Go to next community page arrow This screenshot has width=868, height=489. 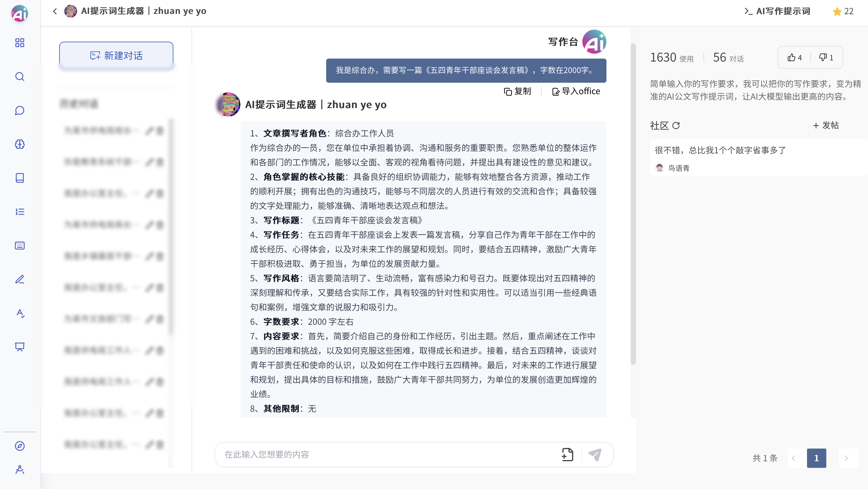click(x=846, y=458)
